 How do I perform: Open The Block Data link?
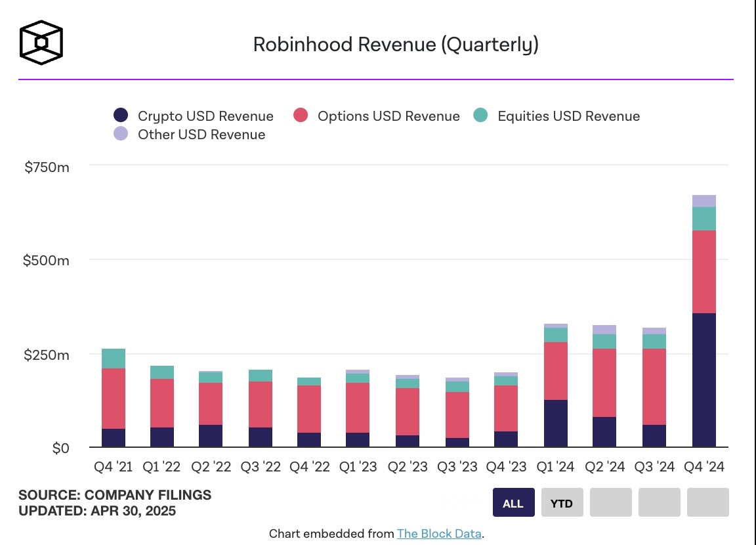(x=439, y=533)
